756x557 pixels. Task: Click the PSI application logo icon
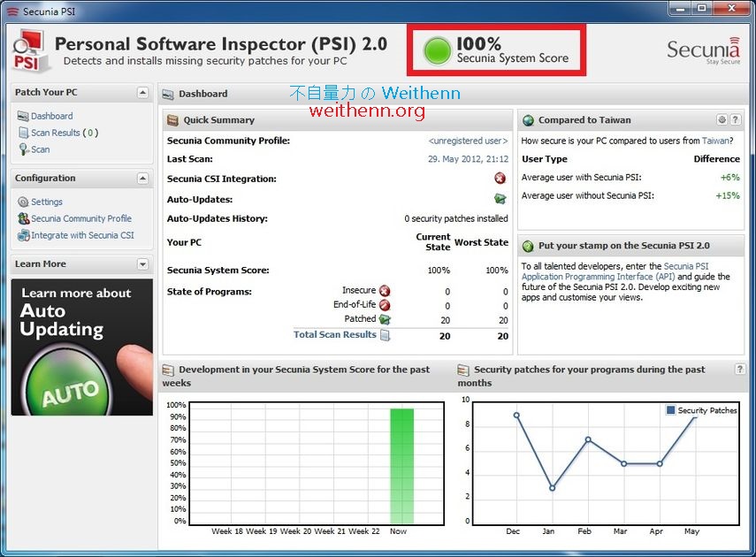[x=30, y=50]
